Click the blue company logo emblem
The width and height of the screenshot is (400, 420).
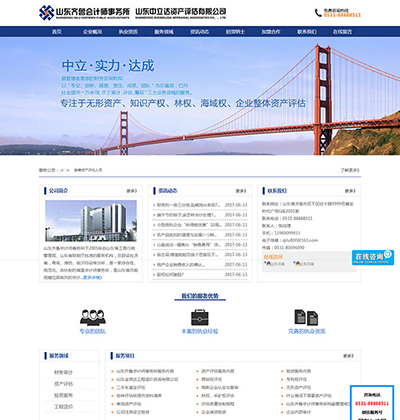pos(46,13)
